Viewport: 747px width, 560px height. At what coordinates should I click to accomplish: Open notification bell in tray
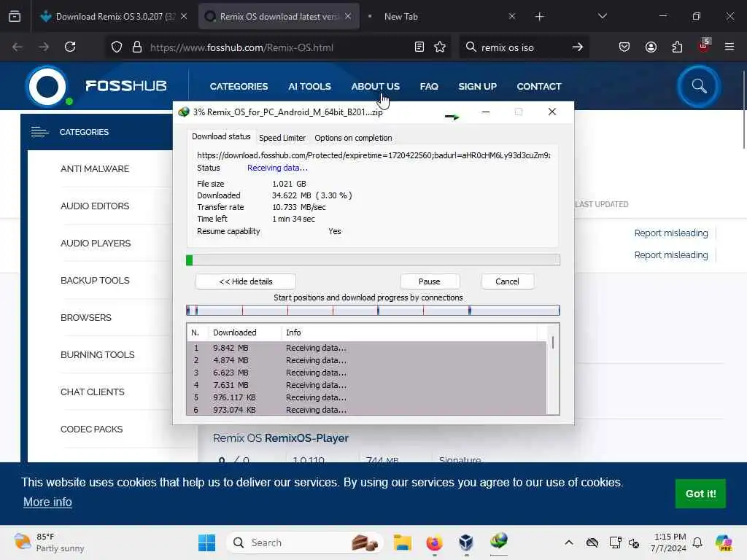697,542
